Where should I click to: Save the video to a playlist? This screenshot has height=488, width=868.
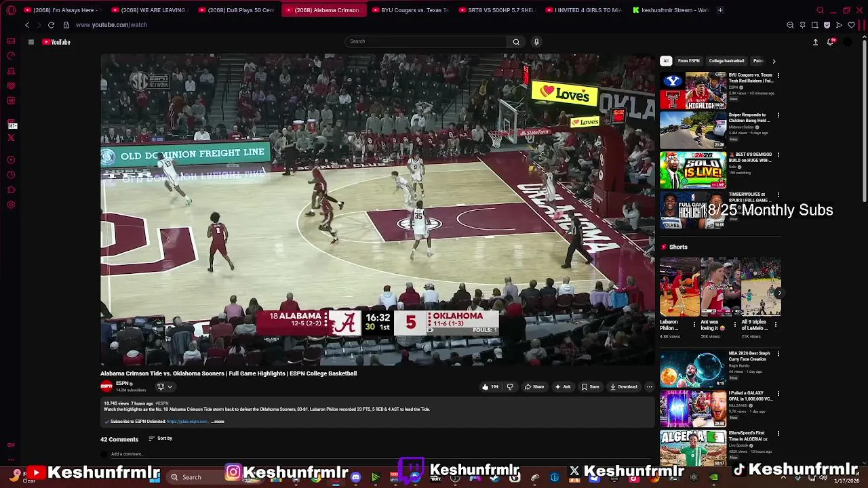pos(590,387)
